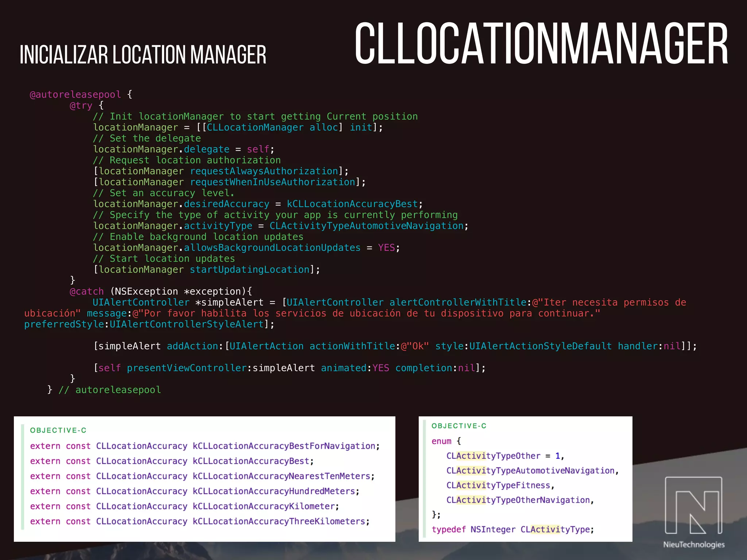This screenshot has height=560, width=747.
Task: Click the 'Request location authorization' comment
Action: click(187, 160)
